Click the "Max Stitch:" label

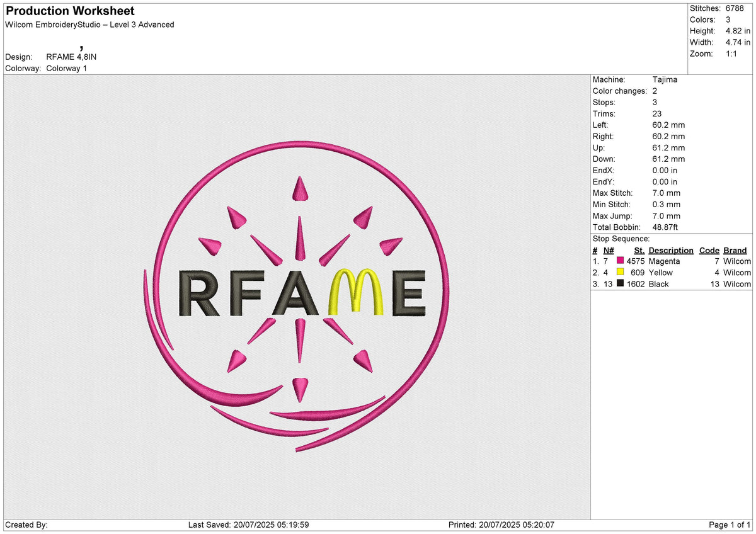point(613,193)
